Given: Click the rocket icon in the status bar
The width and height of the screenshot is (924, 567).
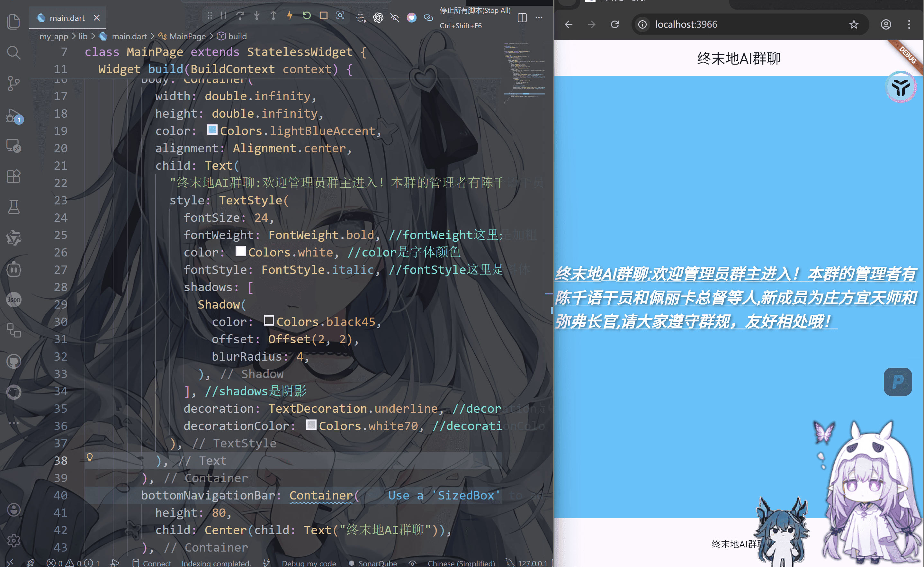Looking at the screenshot, I should pos(31,563).
